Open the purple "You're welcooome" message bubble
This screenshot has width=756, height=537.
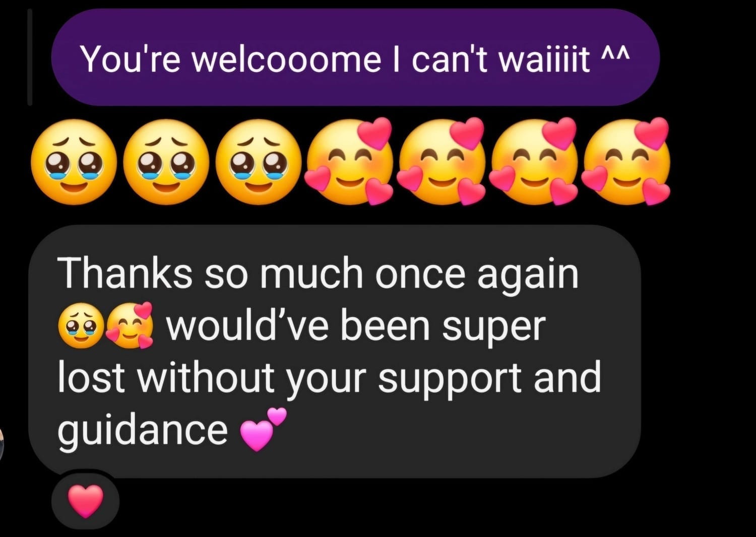(x=356, y=57)
